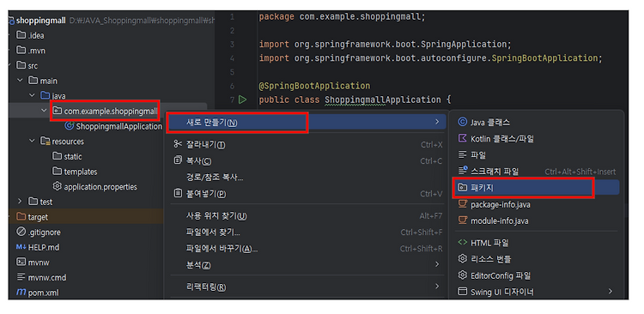The width and height of the screenshot is (644, 314).
Task: Expand the test folder node
Action: (x=21, y=202)
